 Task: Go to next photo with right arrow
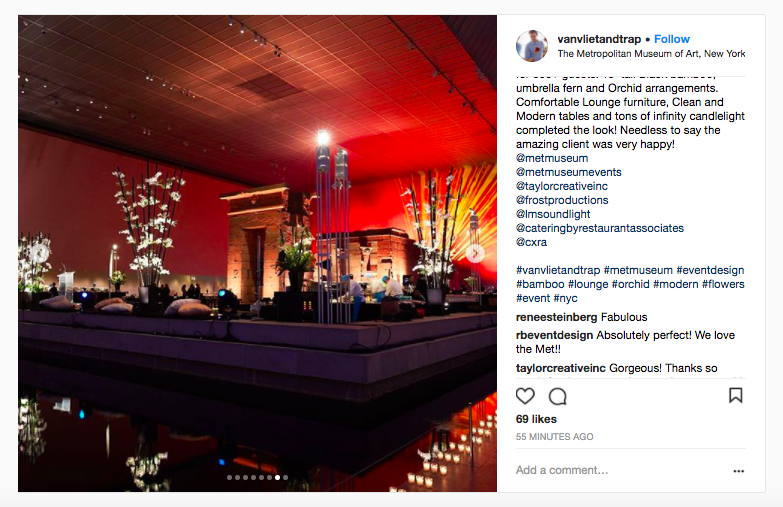pos(475,254)
